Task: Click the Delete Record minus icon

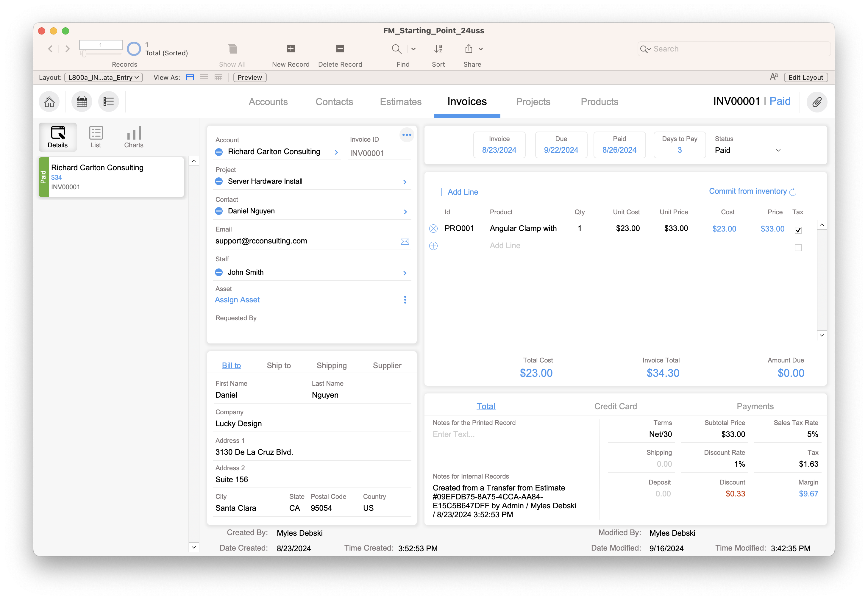Action: point(340,49)
